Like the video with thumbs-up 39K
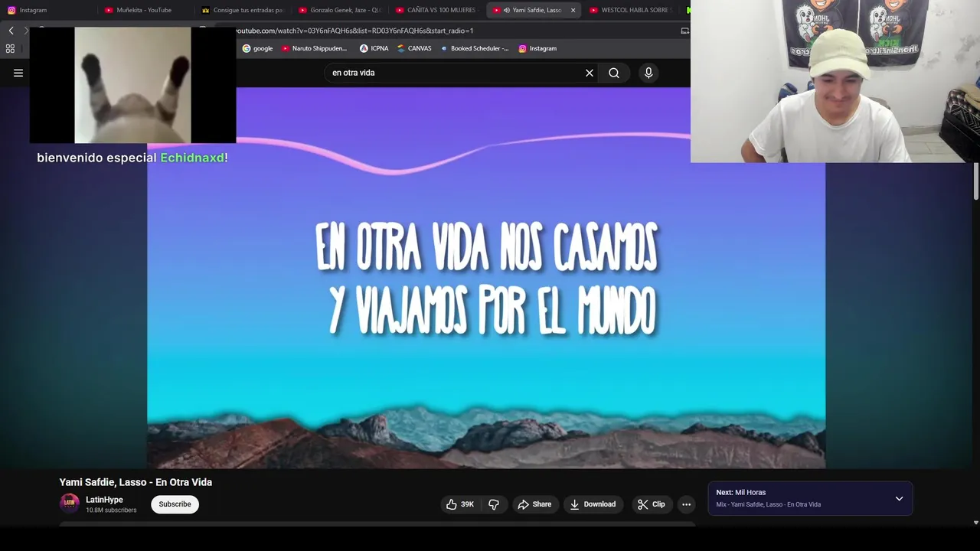This screenshot has width=980, height=551. coord(460,504)
